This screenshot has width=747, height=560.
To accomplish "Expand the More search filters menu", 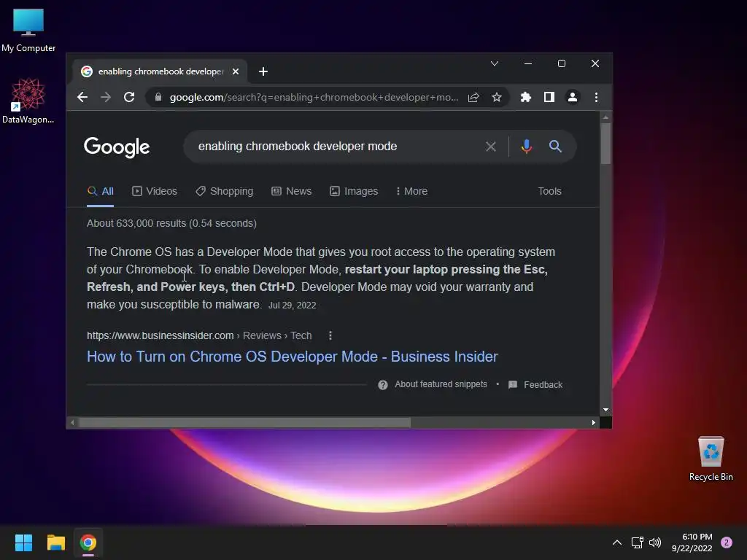I will click(x=411, y=191).
